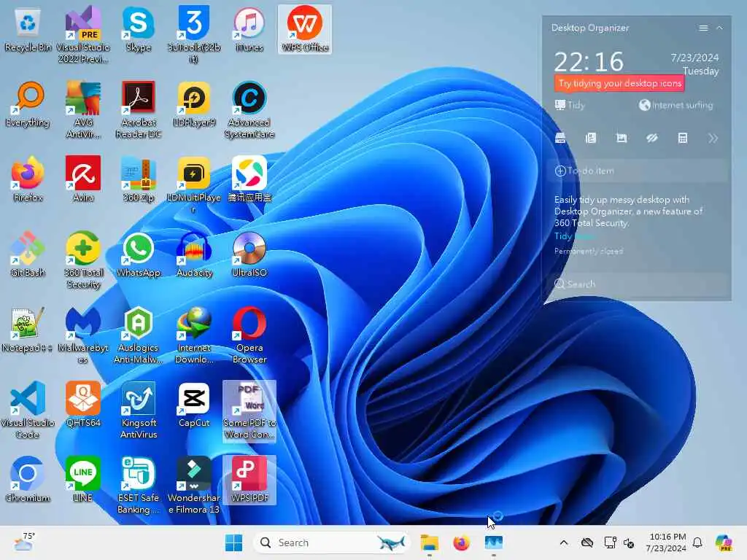Viewport: 747px width, 560px height.
Task: Click the screenshot crop icon in organizer
Action: point(622,138)
